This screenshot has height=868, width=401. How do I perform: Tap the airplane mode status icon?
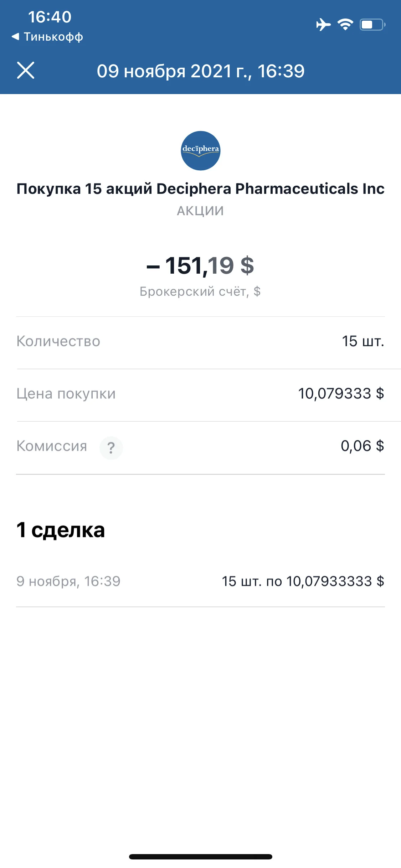[x=323, y=25]
